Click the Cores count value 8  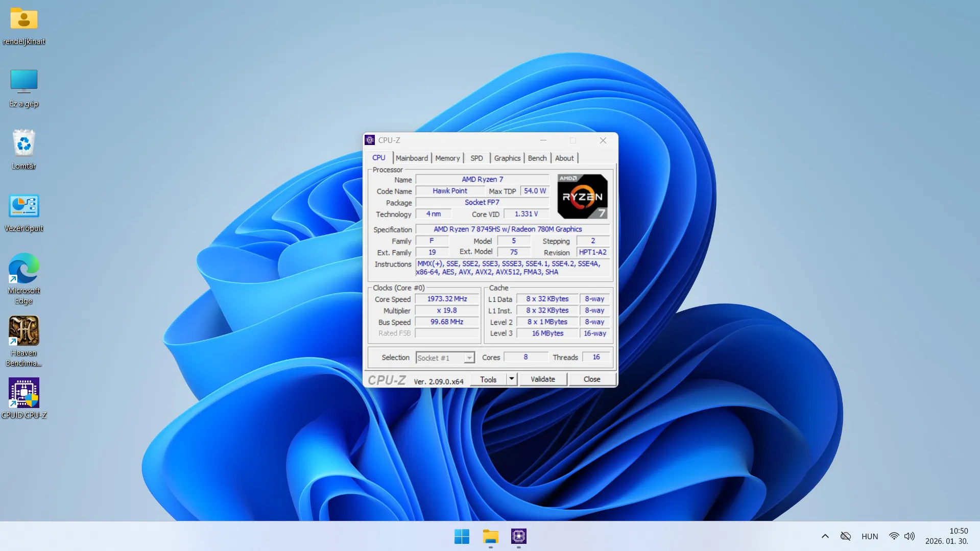(x=525, y=357)
